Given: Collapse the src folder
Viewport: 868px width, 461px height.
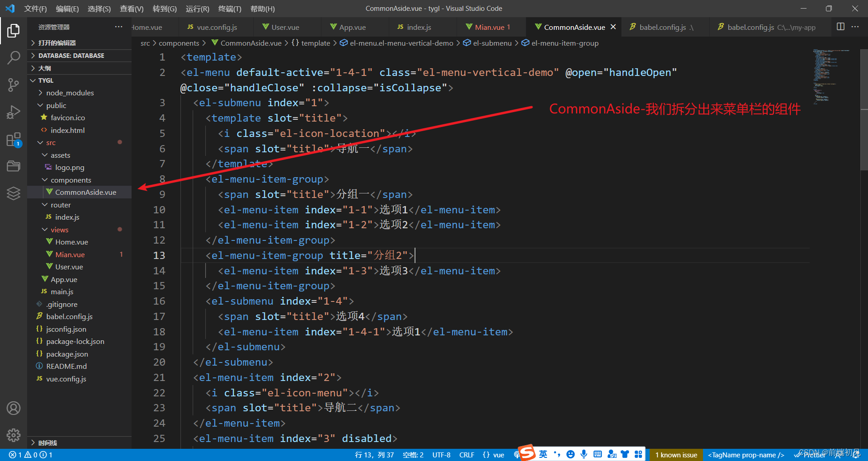Looking at the screenshot, I should [80, 142].
